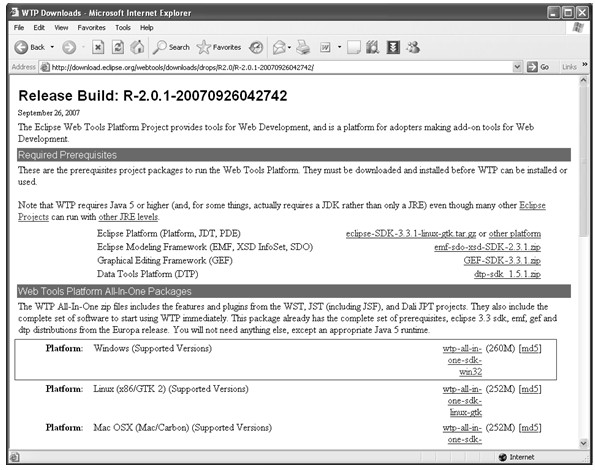
Task: Click the Discuss icon in the toolbar
Action: (354, 47)
